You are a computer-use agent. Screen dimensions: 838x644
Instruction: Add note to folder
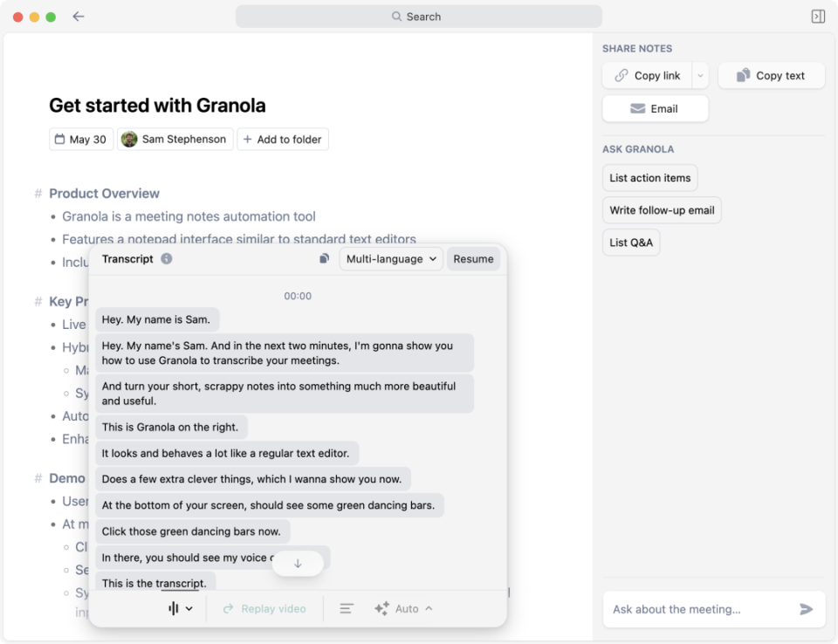(x=283, y=140)
